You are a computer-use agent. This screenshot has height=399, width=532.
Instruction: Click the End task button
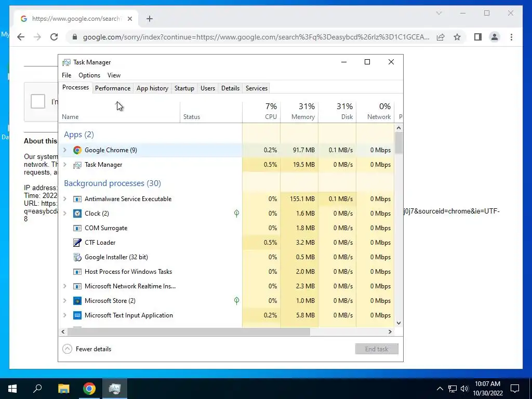(x=377, y=349)
